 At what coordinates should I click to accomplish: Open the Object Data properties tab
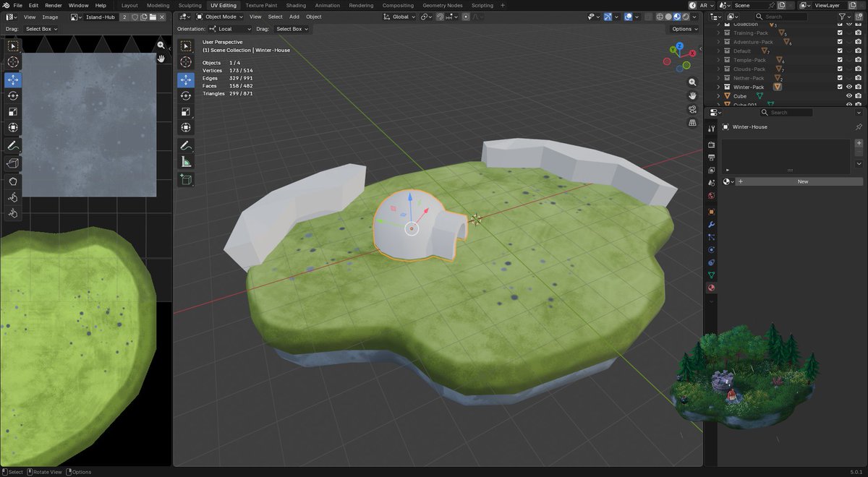coord(711,275)
